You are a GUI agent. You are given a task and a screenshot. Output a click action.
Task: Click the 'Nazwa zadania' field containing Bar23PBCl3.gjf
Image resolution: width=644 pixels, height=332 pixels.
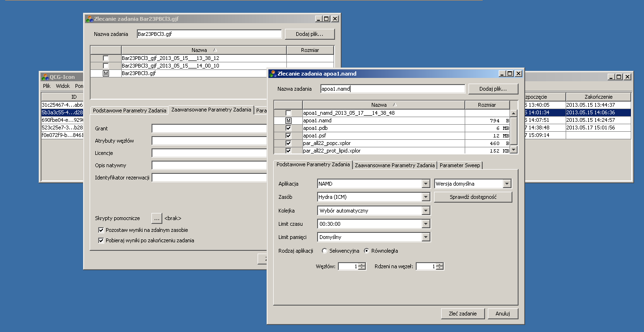pyautogui.click(x=209, y=34)
